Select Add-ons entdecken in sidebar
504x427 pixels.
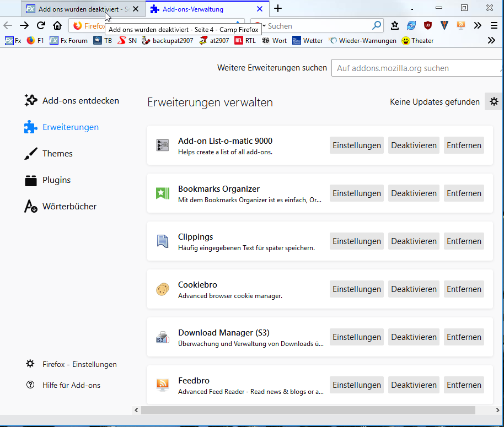(x=72, y=100)
